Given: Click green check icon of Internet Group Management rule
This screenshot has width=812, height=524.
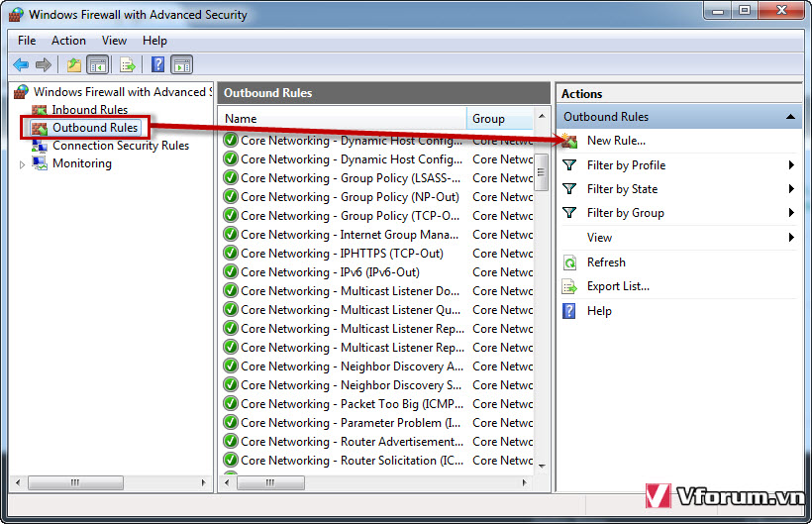Looking at the screenshot, I should 231,235.
